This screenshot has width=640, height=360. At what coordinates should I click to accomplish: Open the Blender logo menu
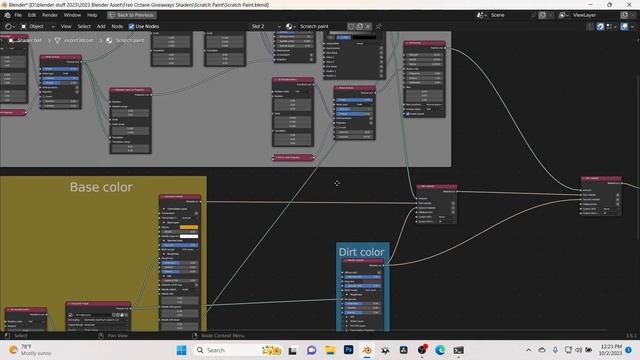[x=7, y=15]
